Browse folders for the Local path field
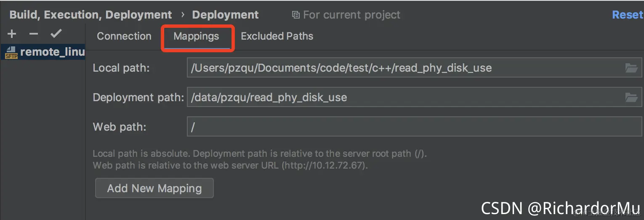Image resolution: width=644 pixels, height=220 pixels. pos(631,68)
